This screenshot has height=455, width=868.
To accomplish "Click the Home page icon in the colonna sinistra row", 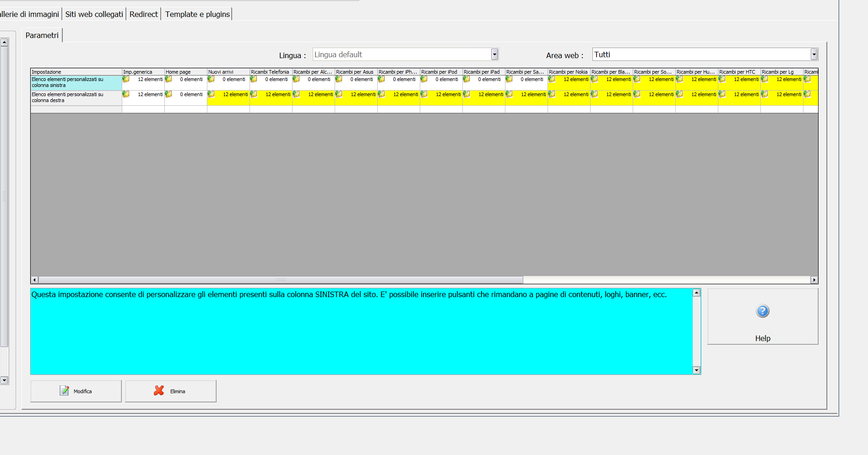I will pyautogui.click(x=168, y=79).
